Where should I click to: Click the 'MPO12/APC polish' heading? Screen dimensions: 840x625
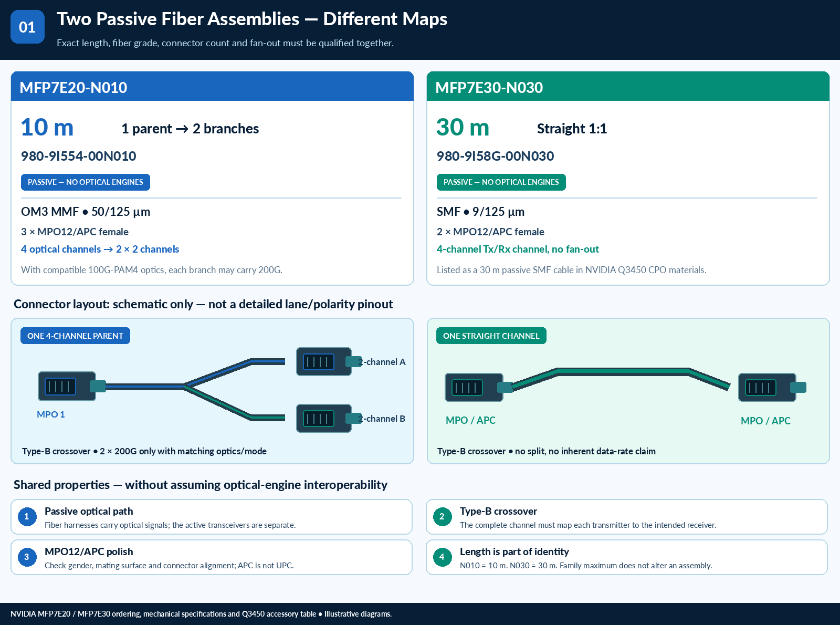[89, 551]
